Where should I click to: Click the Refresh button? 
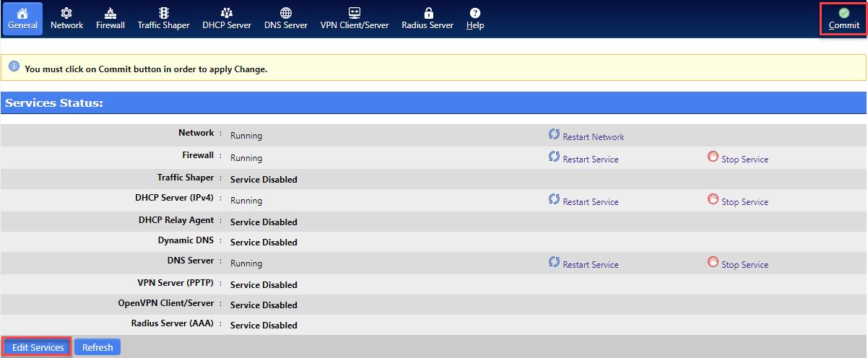coord(97,347)
